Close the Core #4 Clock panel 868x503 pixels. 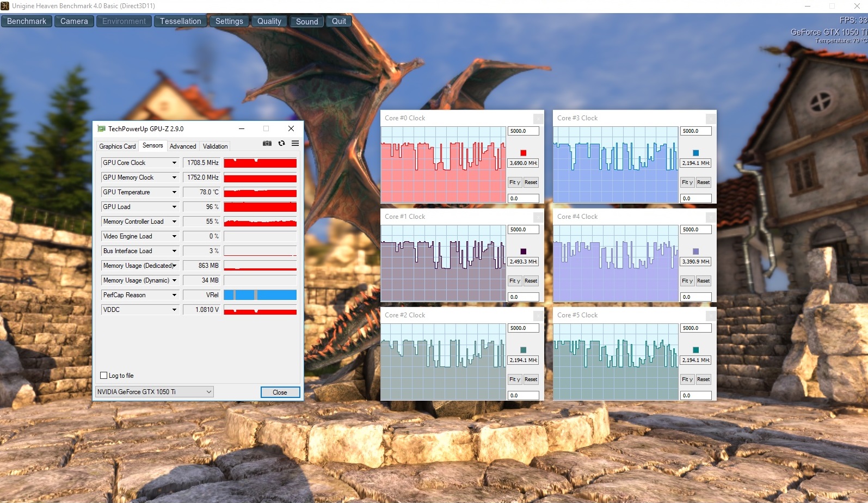710,217
